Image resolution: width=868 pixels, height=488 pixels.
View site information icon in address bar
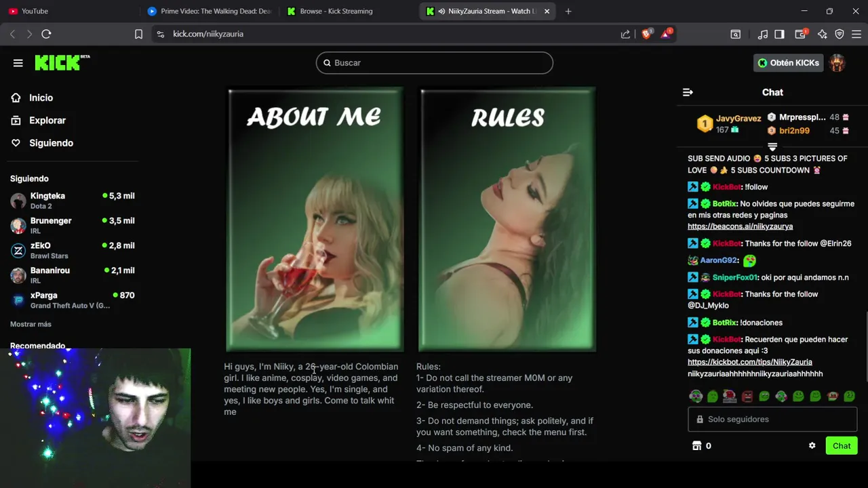click(x=160, y=34)
